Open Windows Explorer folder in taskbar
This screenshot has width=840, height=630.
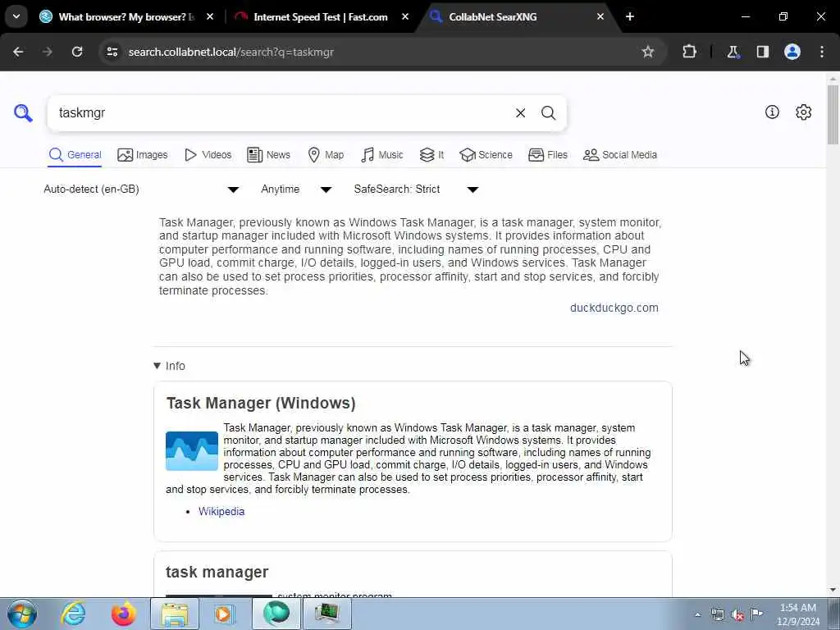tap(175, 614)
